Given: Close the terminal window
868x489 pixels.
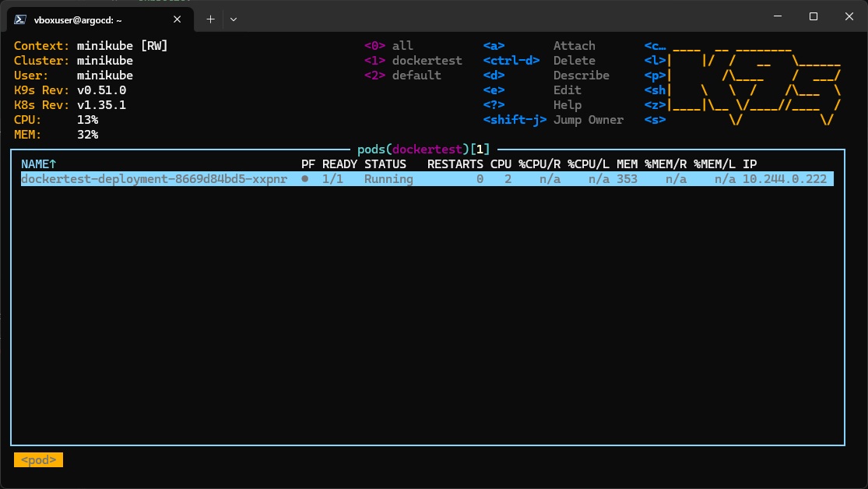Looking at the screenshot, I should tap(849, 16).
